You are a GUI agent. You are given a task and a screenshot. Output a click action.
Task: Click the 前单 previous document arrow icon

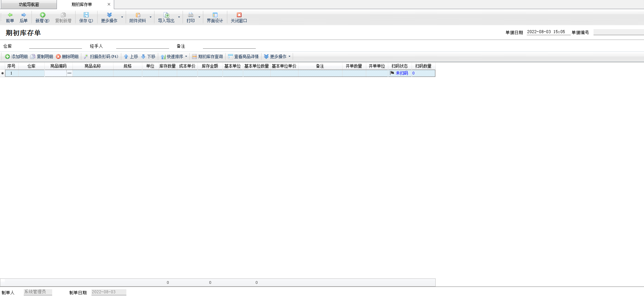tap(10, 15)
